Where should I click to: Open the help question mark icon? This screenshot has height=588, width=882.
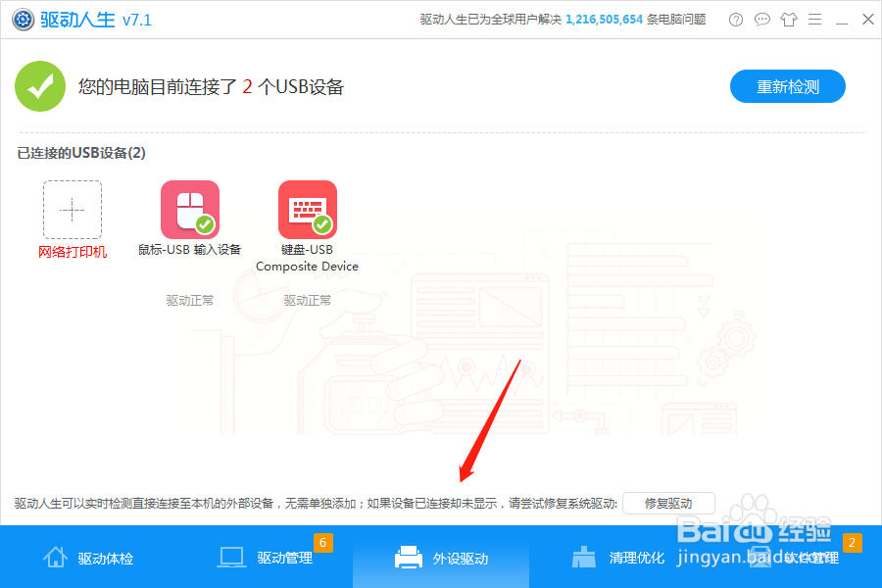[x=735, y=20]
